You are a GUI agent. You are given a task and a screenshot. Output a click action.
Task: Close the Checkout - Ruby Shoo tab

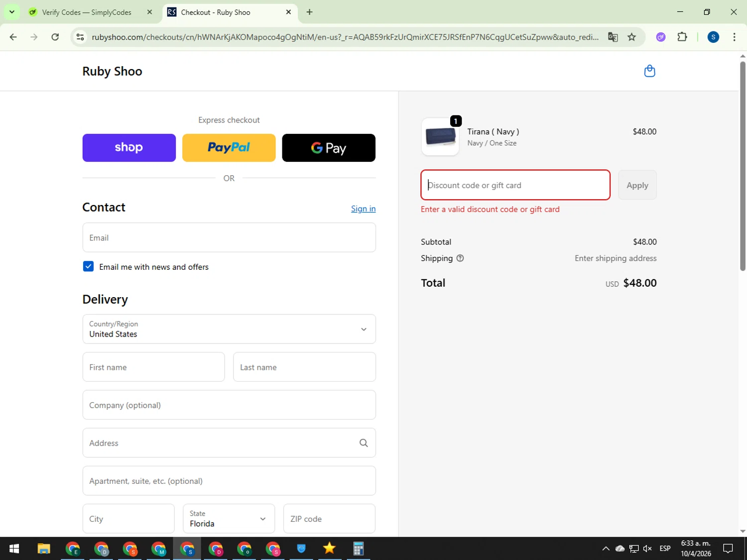coord(288,12)
